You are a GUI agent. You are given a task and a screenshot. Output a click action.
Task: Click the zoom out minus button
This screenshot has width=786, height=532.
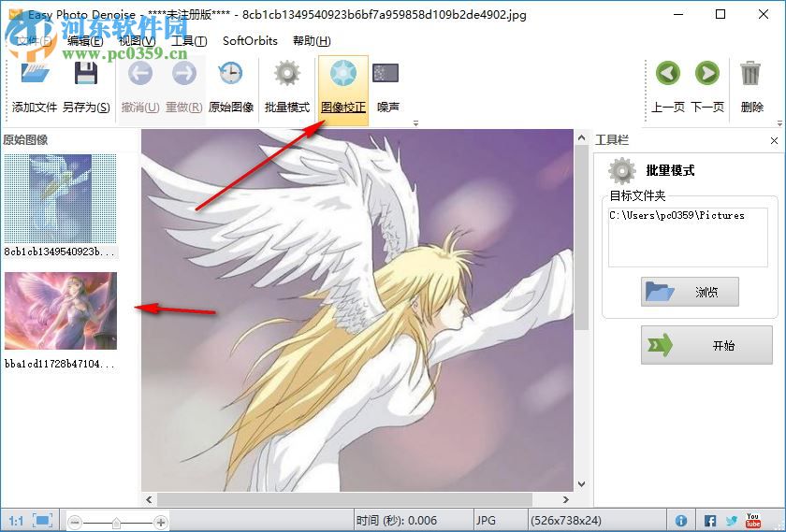tap(75, 523)
